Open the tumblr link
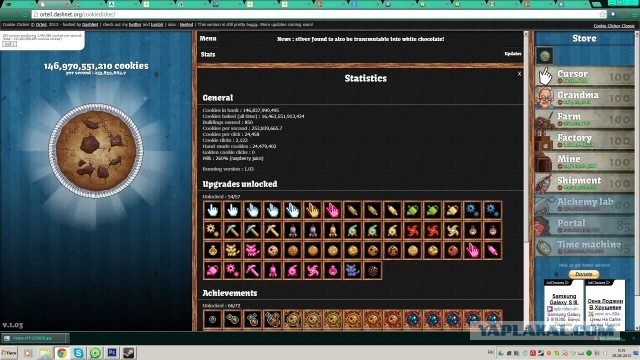Image resolution: width=640 pixels, height=360 pixels. tap(157, 25)
